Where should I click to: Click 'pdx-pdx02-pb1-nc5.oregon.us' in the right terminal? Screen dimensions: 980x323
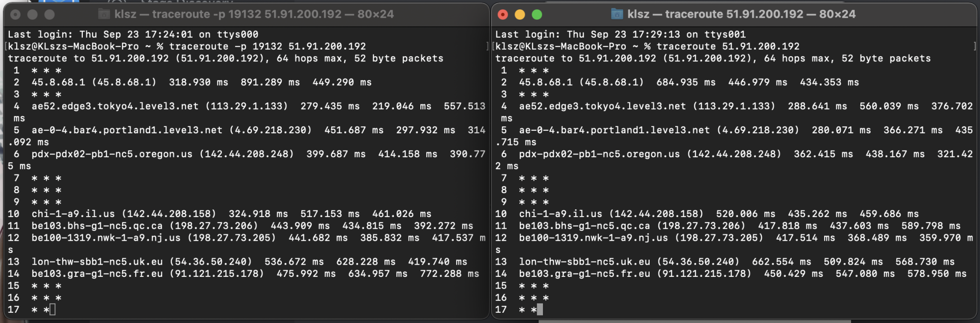point(600,154)
